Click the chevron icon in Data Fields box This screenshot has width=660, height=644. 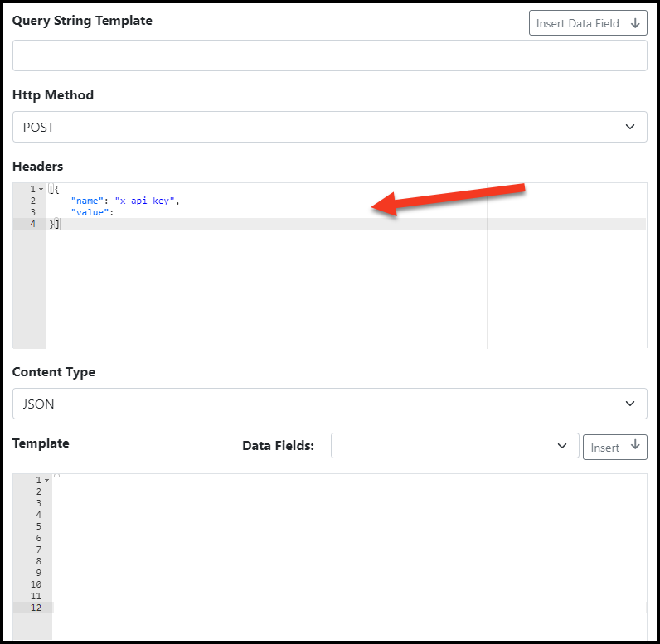pos(562,445)
